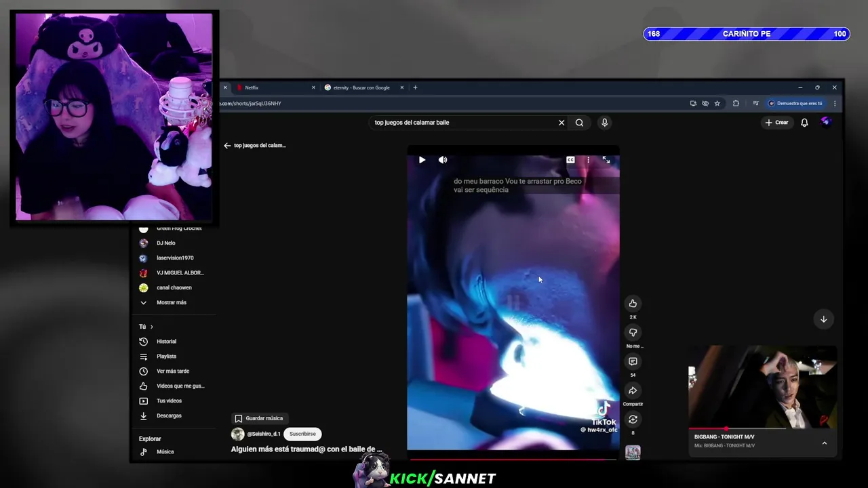
Task: Open Música under Explorar
Action: pos(165,452)
